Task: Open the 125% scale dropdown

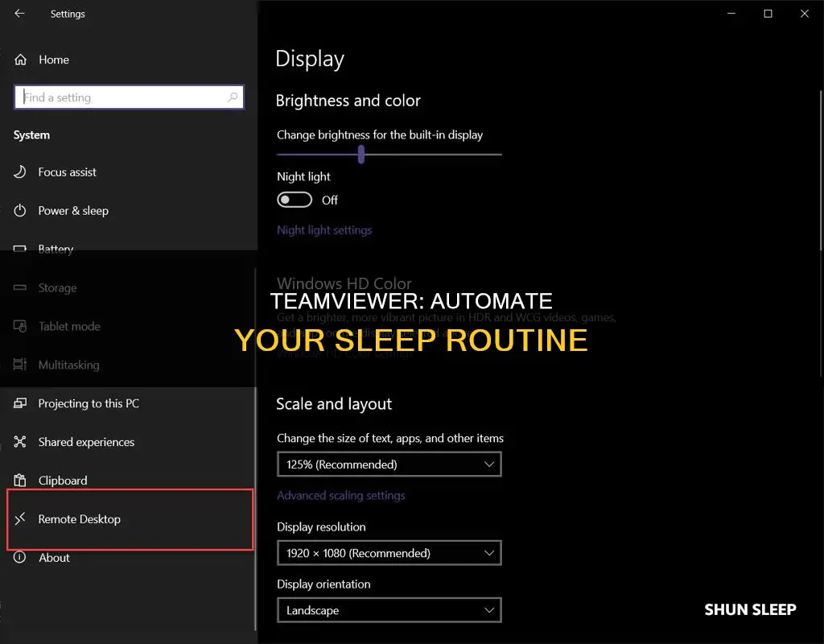Action: [389, 464]
